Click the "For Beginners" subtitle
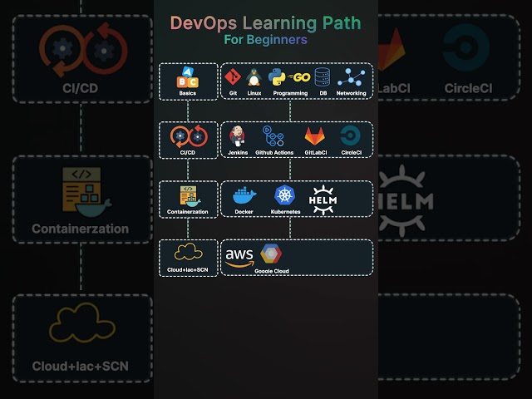 click(266, 40)
